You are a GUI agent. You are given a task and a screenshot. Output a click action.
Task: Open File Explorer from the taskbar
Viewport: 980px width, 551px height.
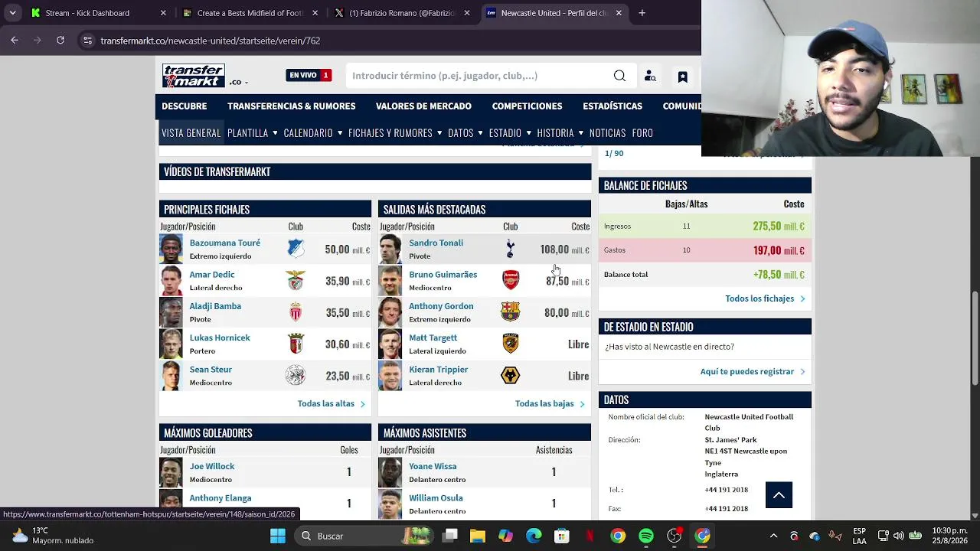(478, 536)
